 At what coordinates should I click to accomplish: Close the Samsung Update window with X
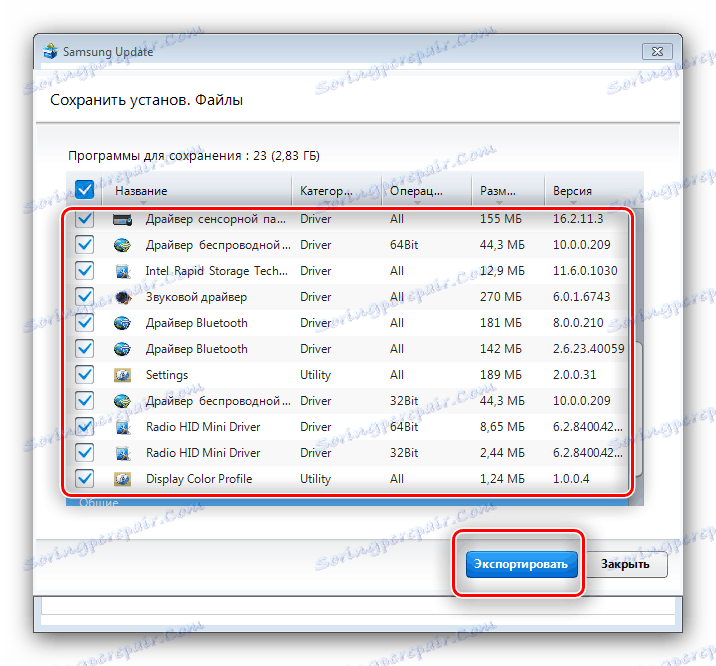(x=657, y=52)
